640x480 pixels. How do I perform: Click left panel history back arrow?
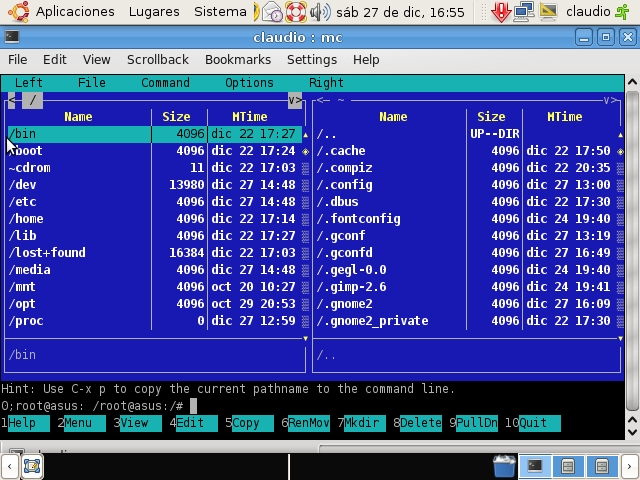(11, 100)
